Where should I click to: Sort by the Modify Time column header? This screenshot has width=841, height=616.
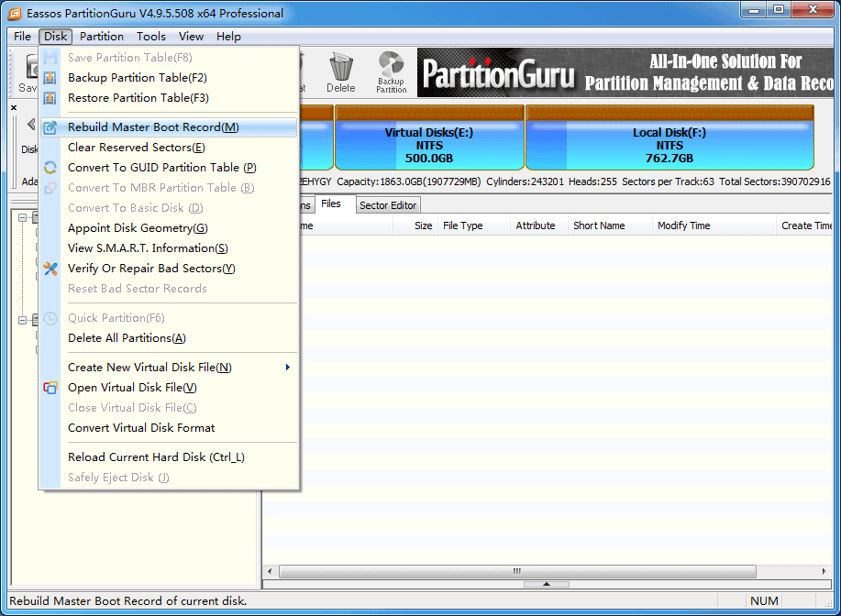pos(714,225)
